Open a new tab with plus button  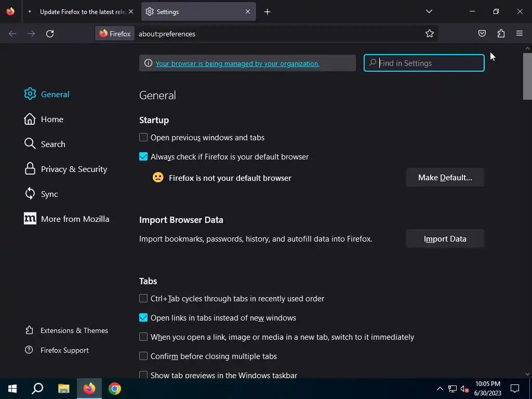268,12
